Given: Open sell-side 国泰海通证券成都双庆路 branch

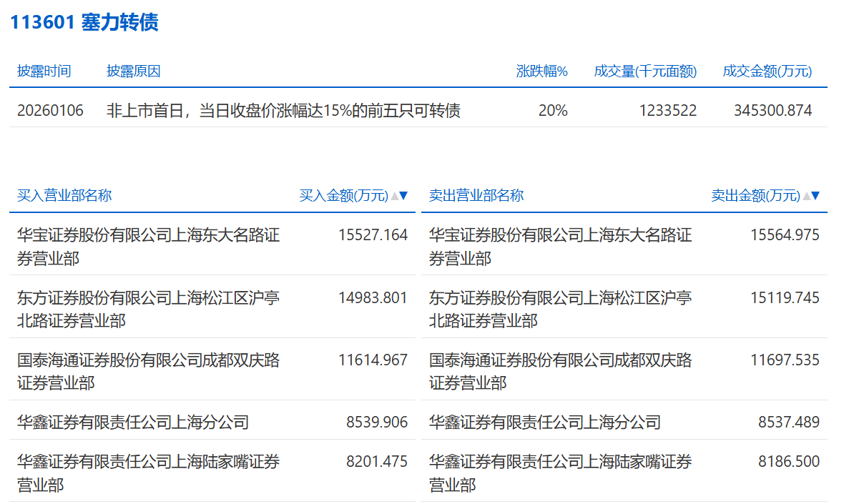Looking at the screenshot, I should click(560, 371).
